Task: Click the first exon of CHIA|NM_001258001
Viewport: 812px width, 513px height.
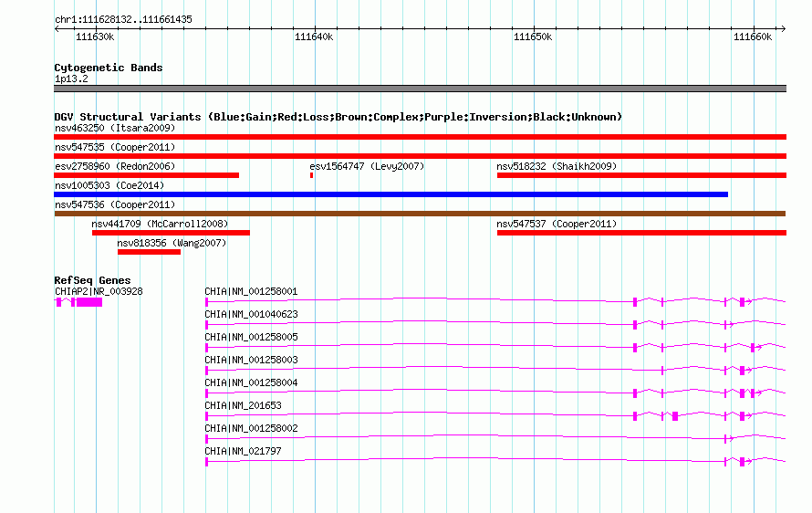Action: click(206, 302)
